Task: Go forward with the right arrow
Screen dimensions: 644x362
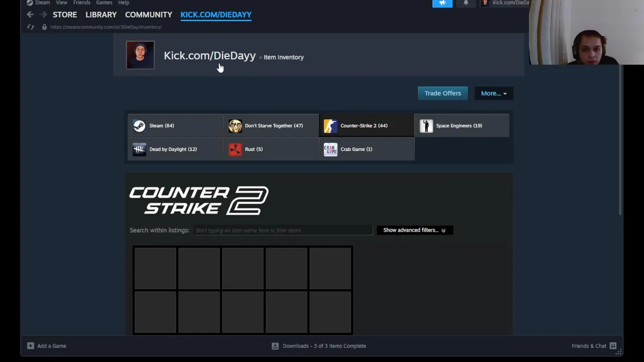Action: (x=43, y=15)
